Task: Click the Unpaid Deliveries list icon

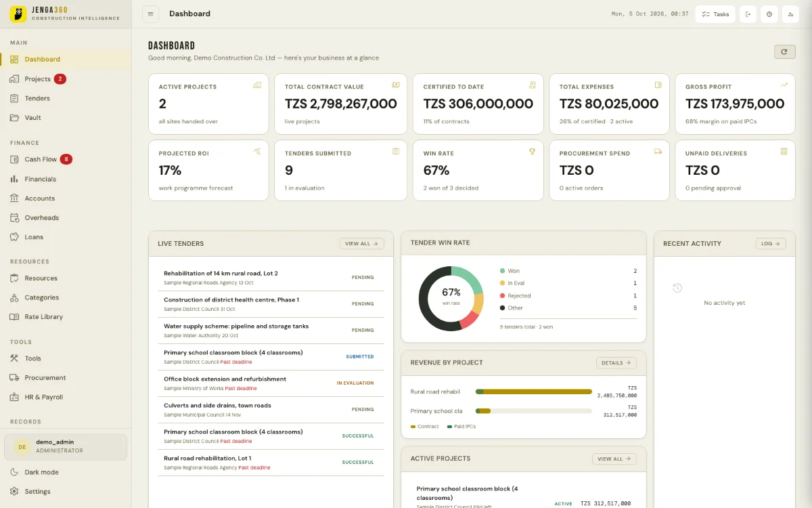Action: (x=784, y=152)
